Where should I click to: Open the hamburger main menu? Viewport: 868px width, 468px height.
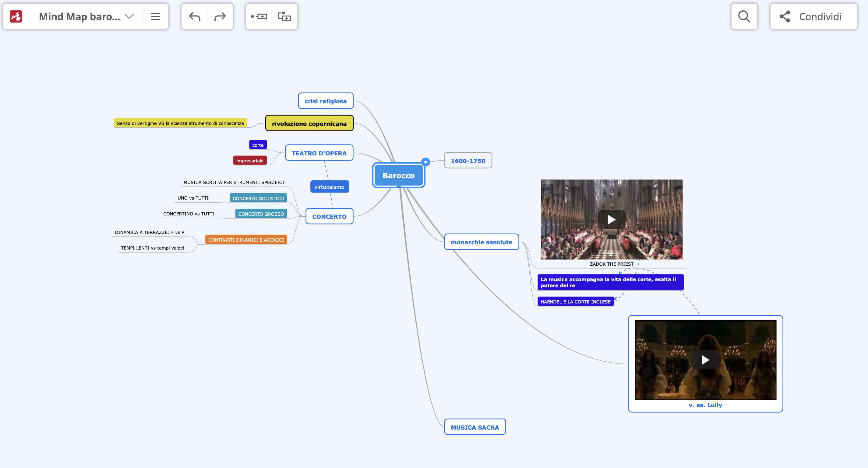(155, 16)
